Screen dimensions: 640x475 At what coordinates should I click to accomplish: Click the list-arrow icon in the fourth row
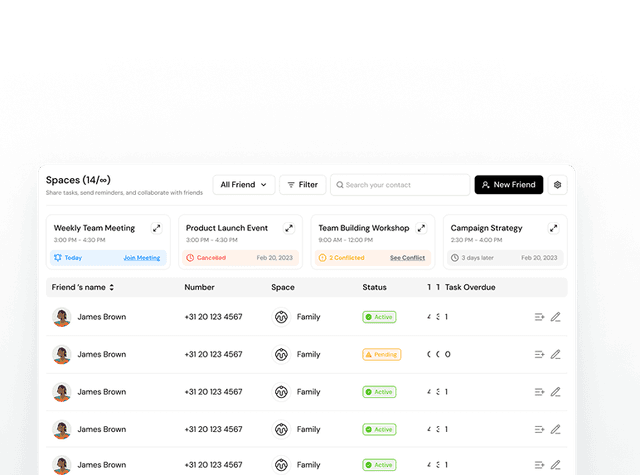539,429
